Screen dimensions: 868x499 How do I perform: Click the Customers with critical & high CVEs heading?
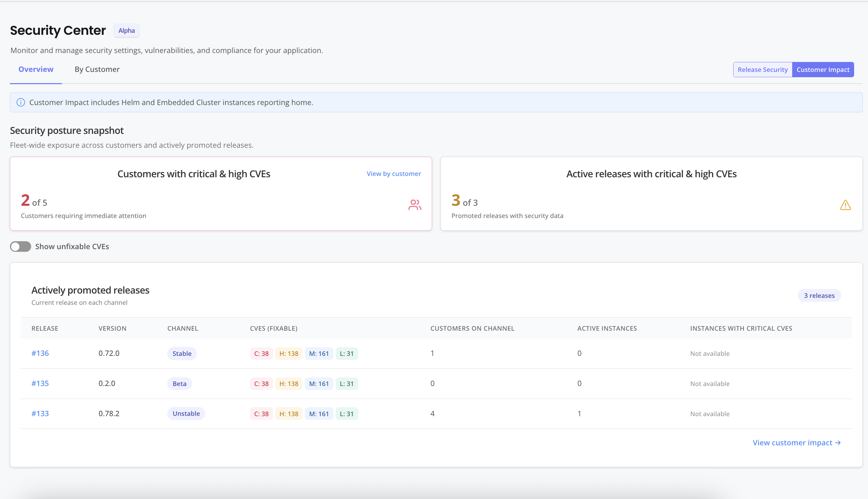click(x=194, y=174)
